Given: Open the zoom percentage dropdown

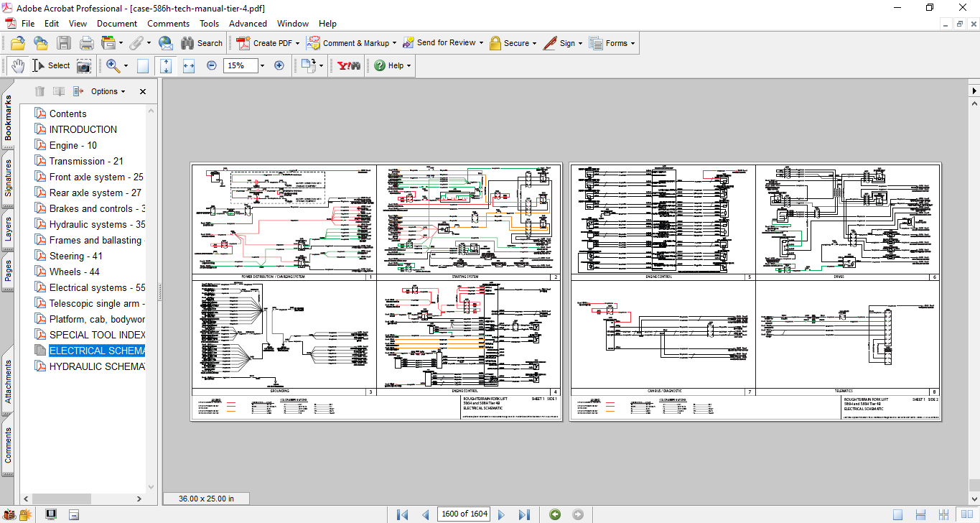Looking at the screenshot, I should click(262, 65).
